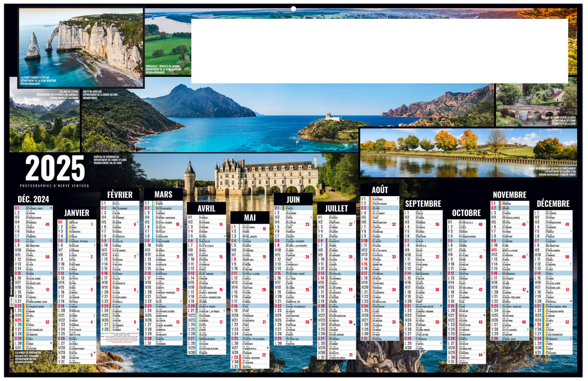Choose the MAI month header

tap(250, 218)
